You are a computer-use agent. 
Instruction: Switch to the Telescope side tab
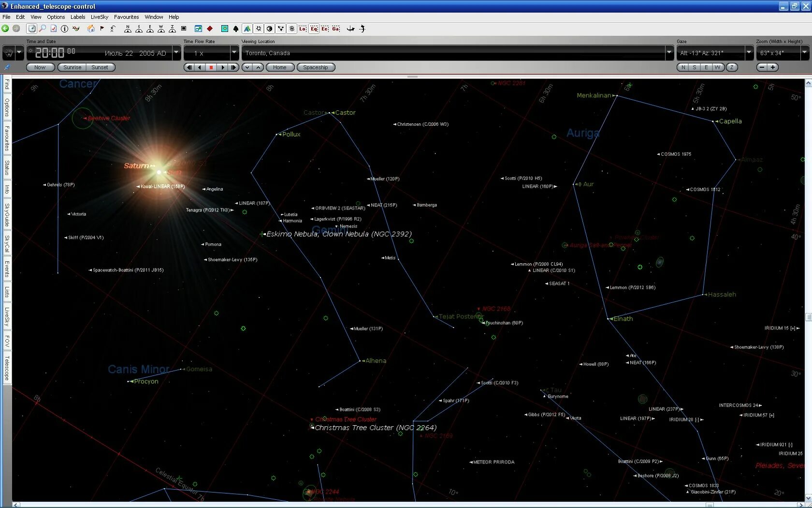click(x=7, y=368)
